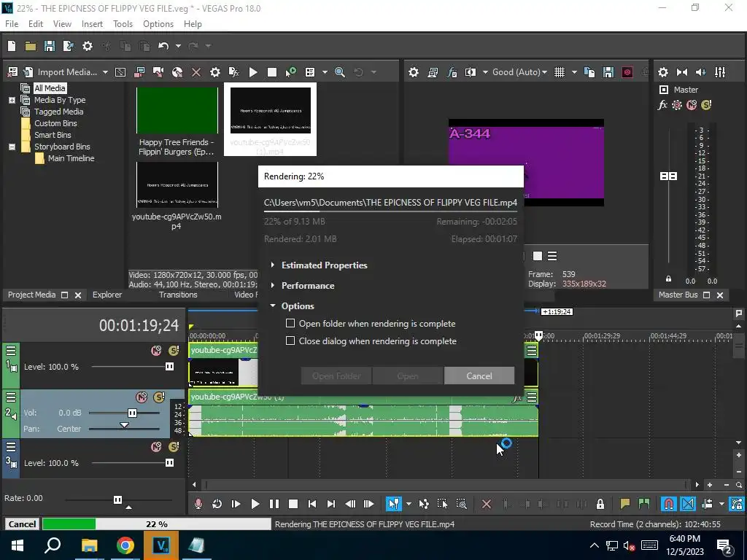The width and height of the screenshot is (747, 560).
Task: Toggle solo on video track 1
Action: (174, 351)
